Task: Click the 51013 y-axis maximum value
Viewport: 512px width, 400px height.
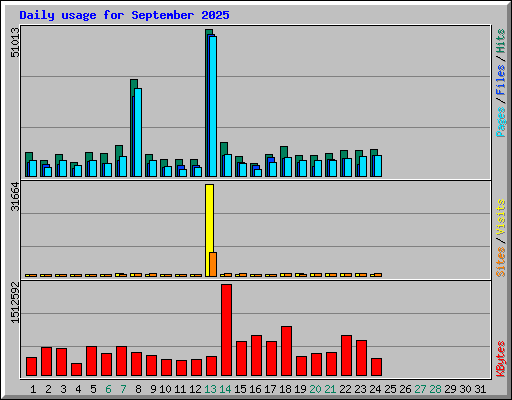Action: (x=15, y=42)
